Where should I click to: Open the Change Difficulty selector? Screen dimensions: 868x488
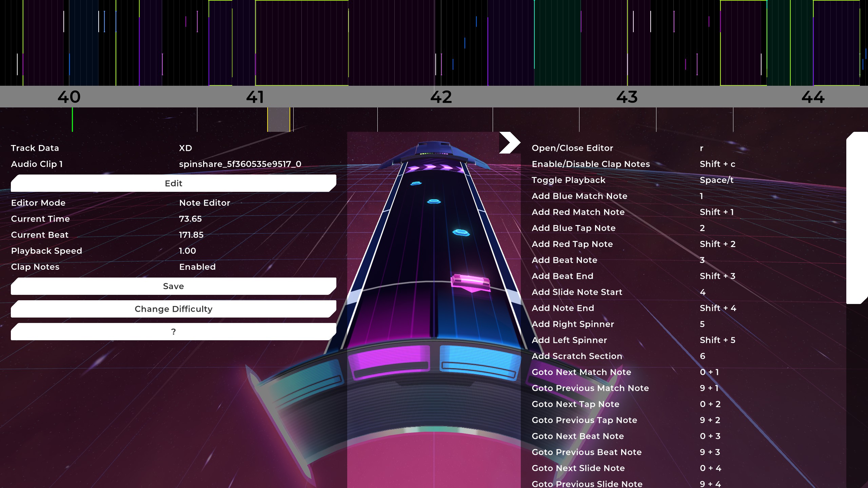coord(173,309)
